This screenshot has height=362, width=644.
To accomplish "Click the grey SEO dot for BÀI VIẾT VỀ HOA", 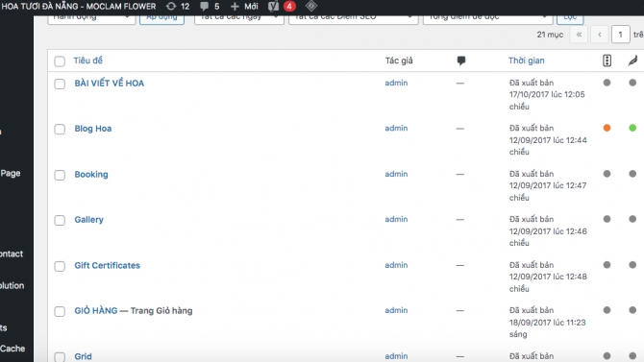I will click(607, 83).
